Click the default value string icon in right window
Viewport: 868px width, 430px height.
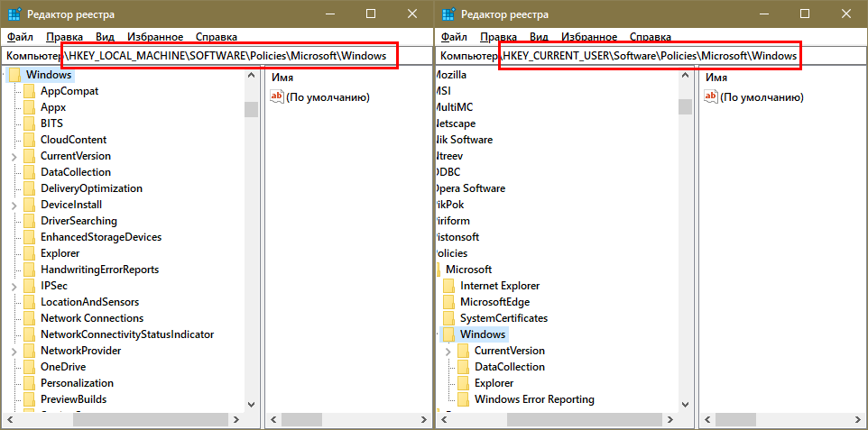coord(711,97)
